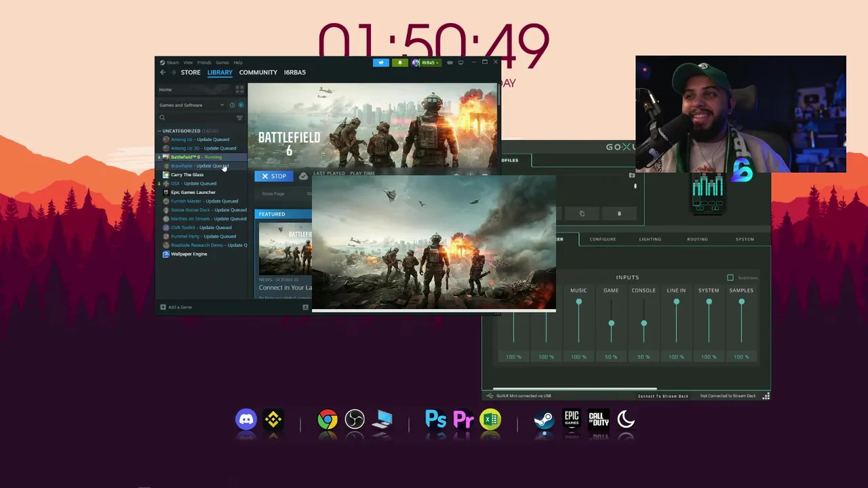The width and height of the screenshot is (868, 488).
Task: Open Steam notifications bell
Action: 399,62
